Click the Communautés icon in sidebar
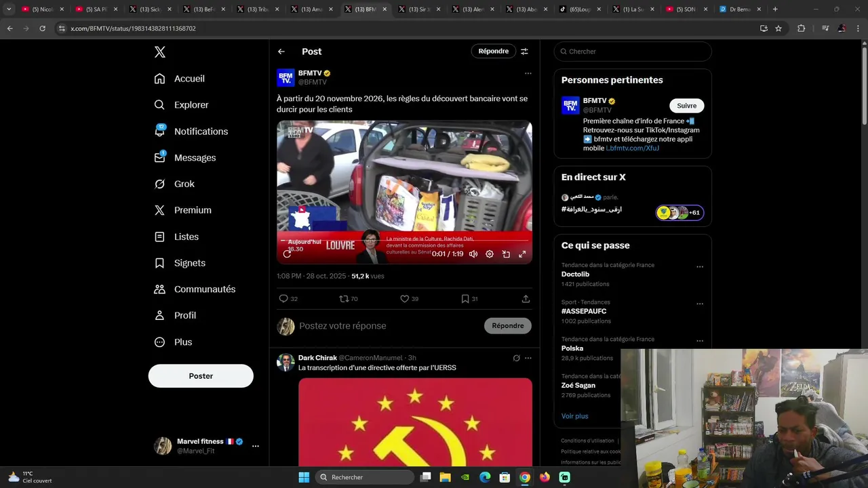Screen dimensions: 868x488 (159, 289)
